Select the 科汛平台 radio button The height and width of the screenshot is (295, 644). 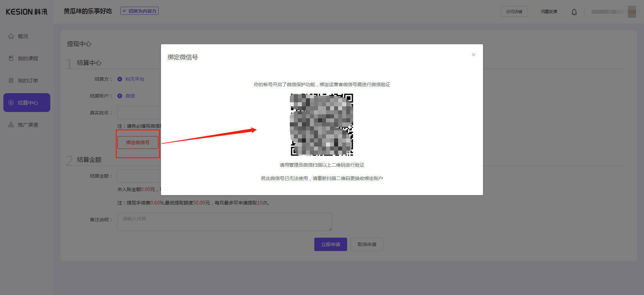(120, 79)
